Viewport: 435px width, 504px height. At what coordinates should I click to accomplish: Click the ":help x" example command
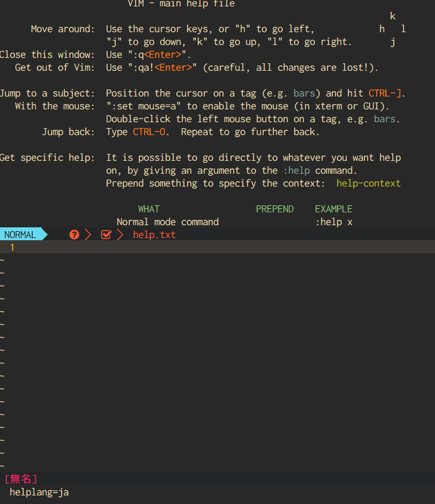tap(334, 221)
